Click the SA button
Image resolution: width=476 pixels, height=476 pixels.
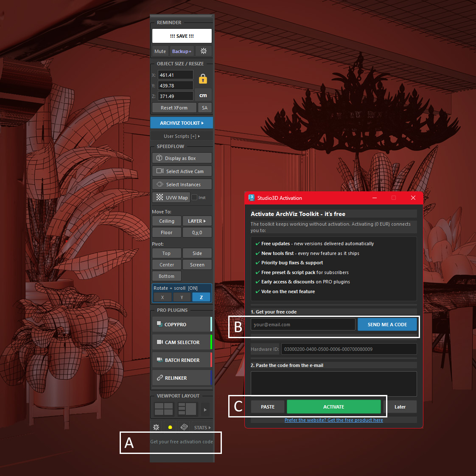pos(204,108)
